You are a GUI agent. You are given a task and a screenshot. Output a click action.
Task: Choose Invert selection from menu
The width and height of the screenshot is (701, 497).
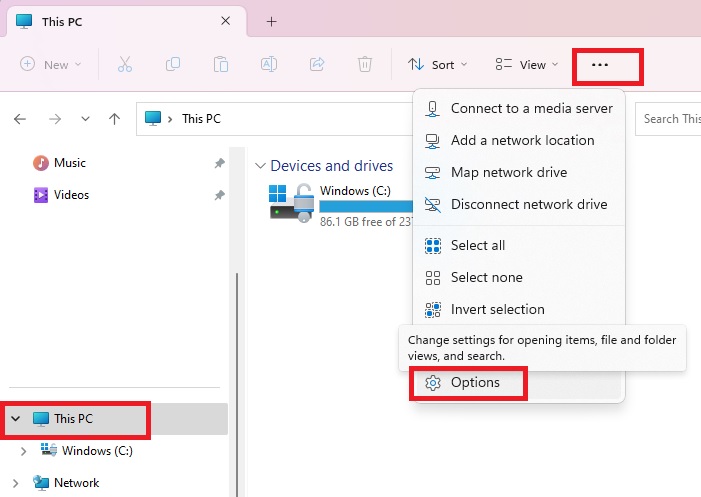(x=518, y=309)
